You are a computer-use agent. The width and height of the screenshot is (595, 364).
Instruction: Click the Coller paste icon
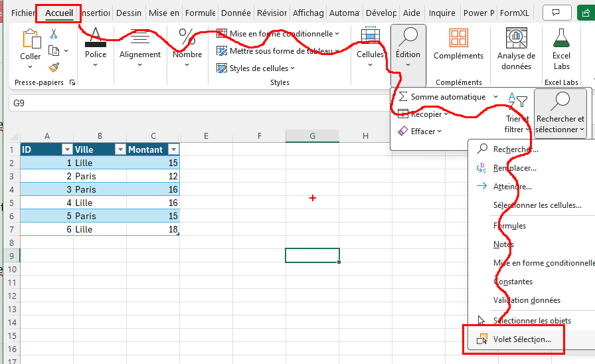pos(30,40)
